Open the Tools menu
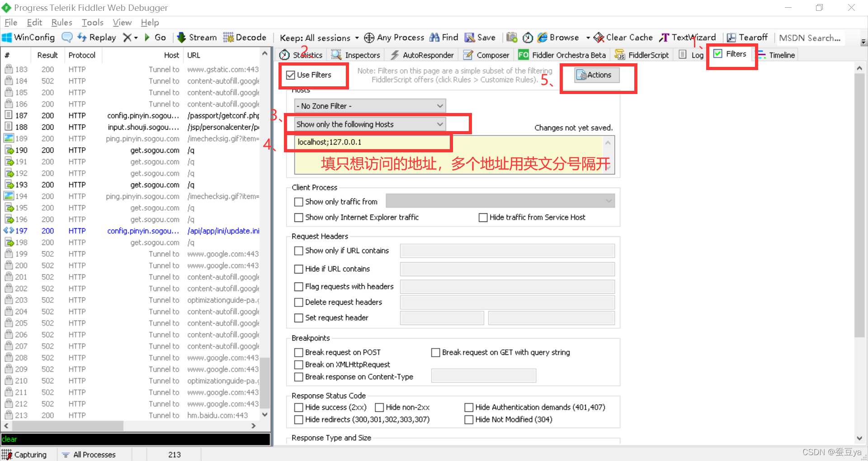 pyautogui.click(x=92, y=22)
